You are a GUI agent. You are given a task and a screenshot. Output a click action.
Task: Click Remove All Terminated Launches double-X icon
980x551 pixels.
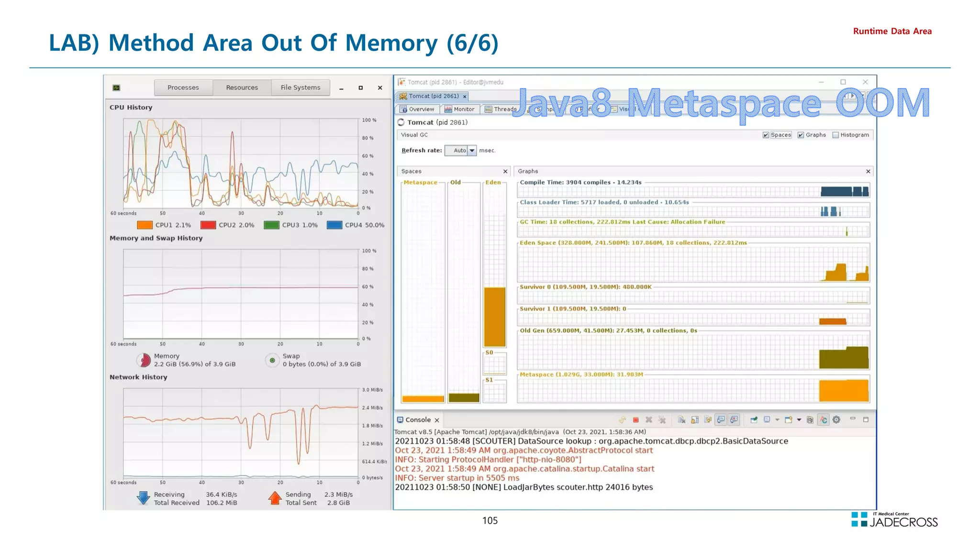pyautogui.click(x=662, y=420)
